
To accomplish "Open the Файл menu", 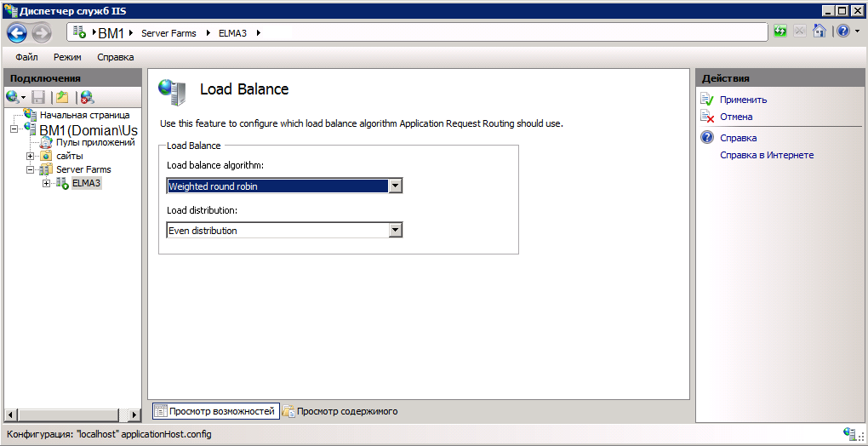I will (x=26, y=57).
